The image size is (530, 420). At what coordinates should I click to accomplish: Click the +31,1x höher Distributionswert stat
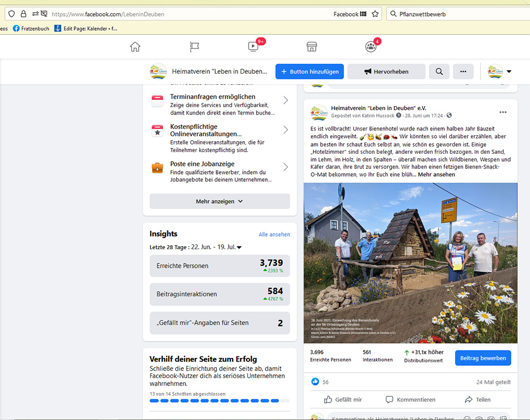coord(423,356)
